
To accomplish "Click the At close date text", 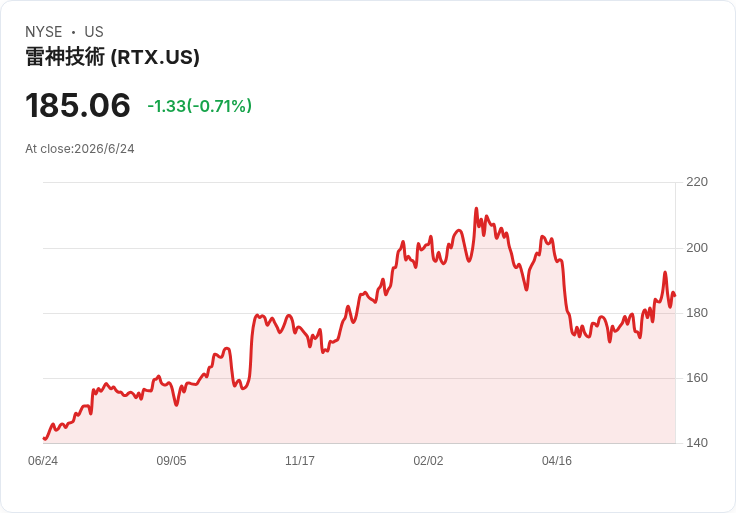I will (80, 149).
